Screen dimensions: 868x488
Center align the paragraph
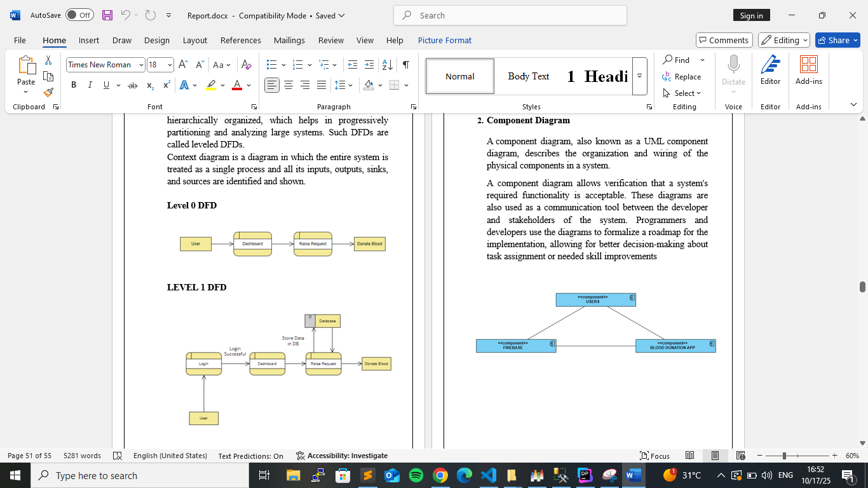coord(288,85)
